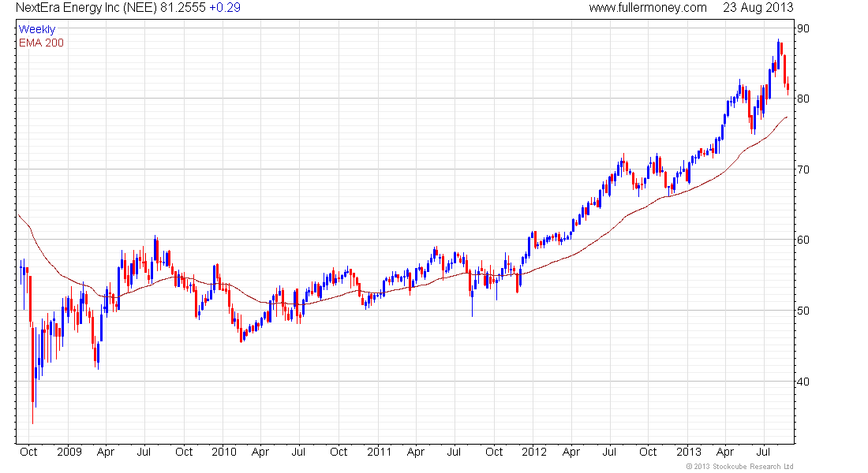
Task: Click the 60 price axis label
Action: (803, 240)
